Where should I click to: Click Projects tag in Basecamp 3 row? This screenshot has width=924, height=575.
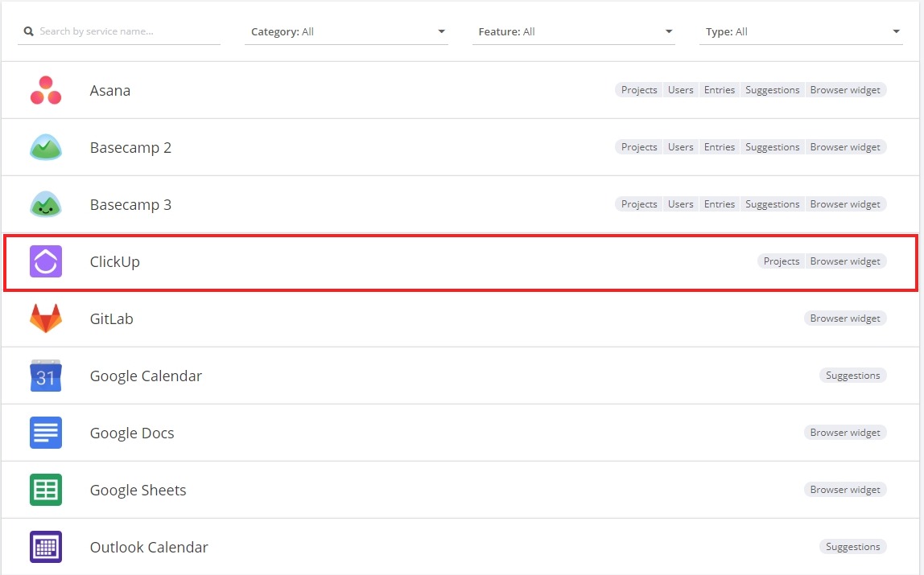pyautogui.click(x=639, y=204)
